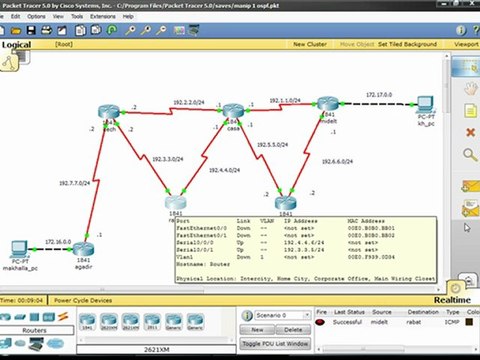Save the network with the floppy icon
The height and width of the screenshot is (360, 480).
point(31,31)
